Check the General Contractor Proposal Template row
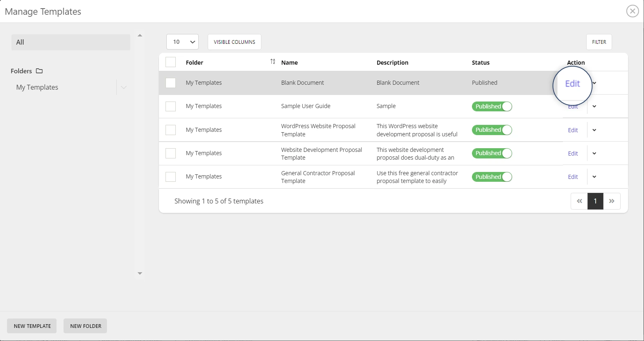Image resolution: width=644 pixels, height=341 pixels. [170, 177]
